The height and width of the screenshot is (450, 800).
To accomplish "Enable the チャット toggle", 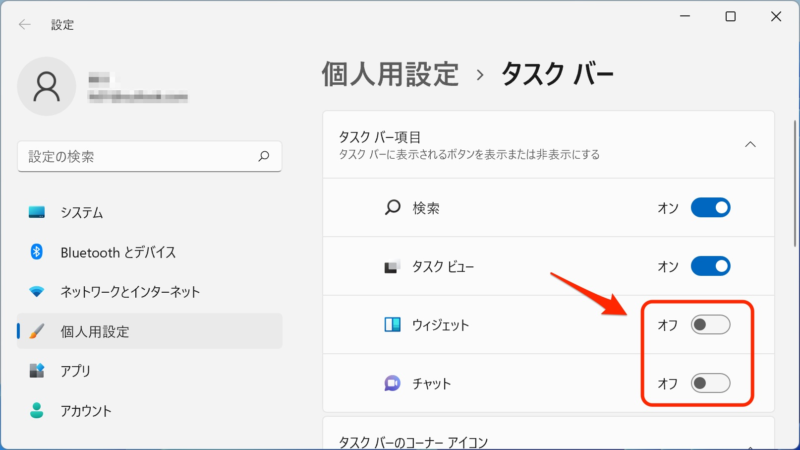I will tap(711, 383).
